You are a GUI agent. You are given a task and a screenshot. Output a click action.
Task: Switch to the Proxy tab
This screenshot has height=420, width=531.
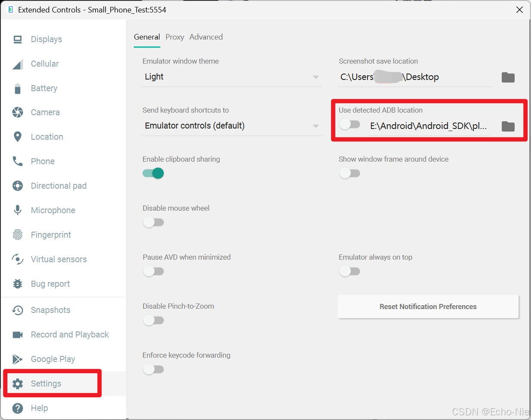(175, 37)
